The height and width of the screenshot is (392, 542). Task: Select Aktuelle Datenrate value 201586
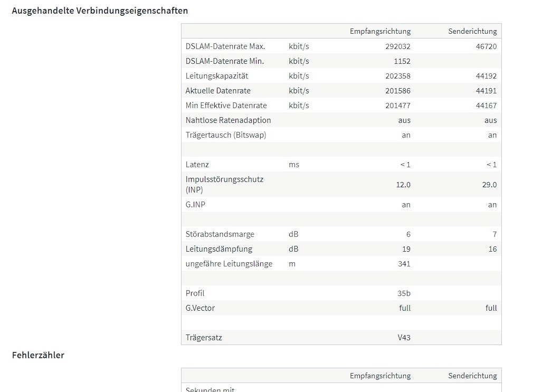coord(398,91)
